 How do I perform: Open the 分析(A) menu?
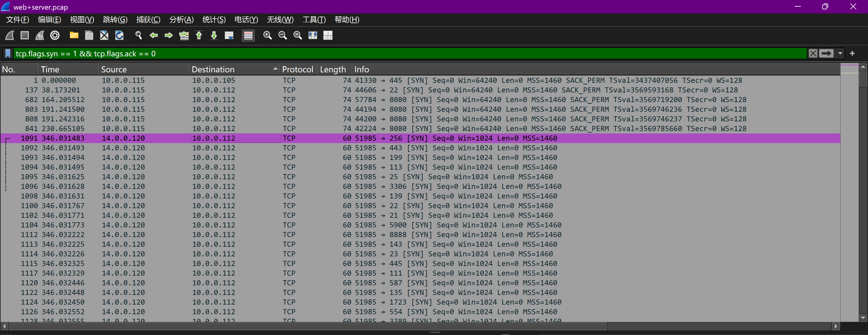point(181,20)
